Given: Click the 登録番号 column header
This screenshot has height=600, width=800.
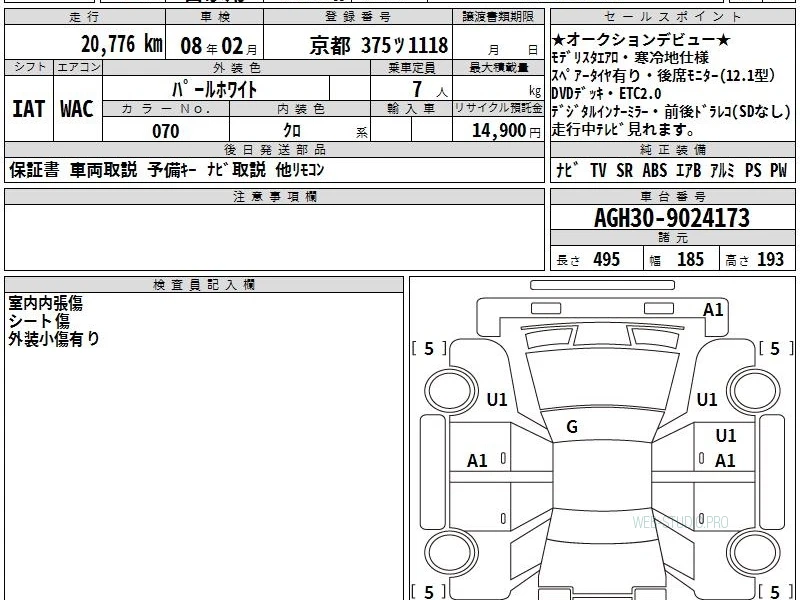Looking at the screenshot, I should 358,17.
